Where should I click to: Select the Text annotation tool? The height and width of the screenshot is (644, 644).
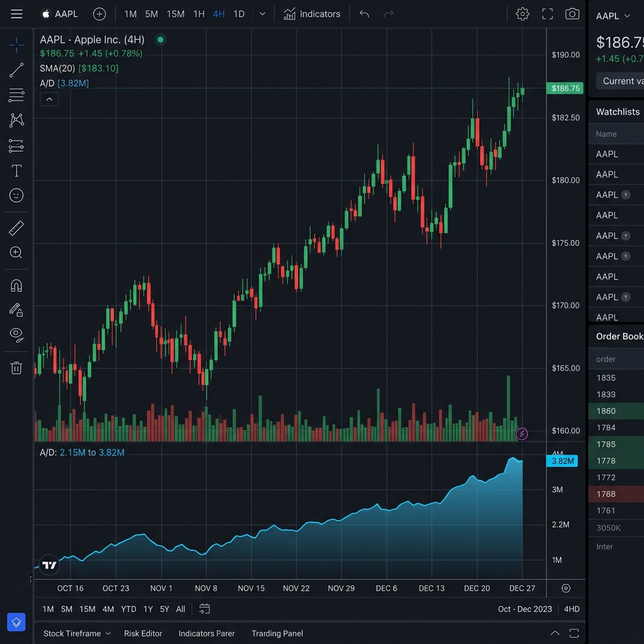16,170
